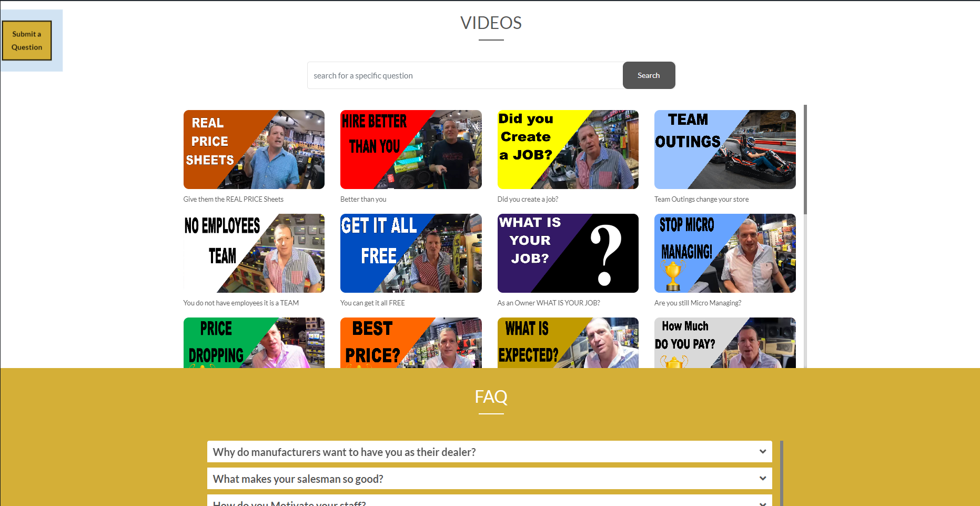
Task: Click the Submit a Question button
Action: pos(27,41)
